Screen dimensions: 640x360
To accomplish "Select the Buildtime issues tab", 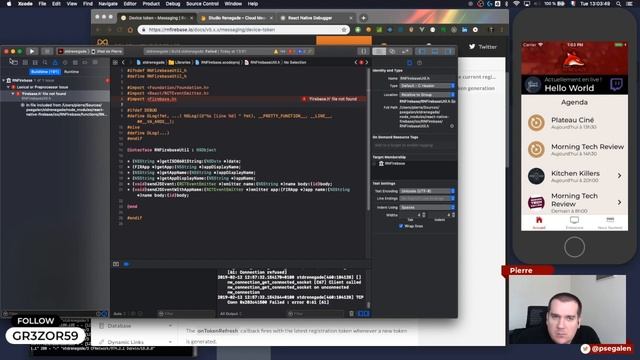I will 45,72.
